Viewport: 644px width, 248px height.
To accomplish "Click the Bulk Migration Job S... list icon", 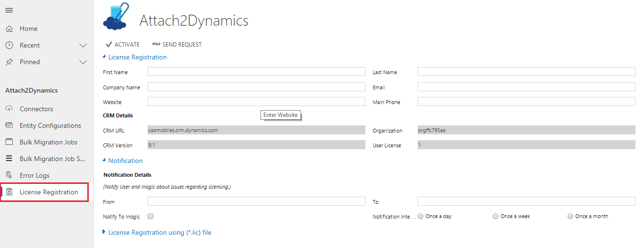I will click(9, 159).
